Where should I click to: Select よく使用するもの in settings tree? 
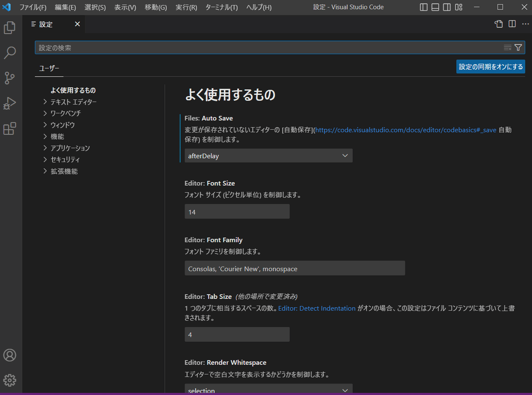click(73, 90)
